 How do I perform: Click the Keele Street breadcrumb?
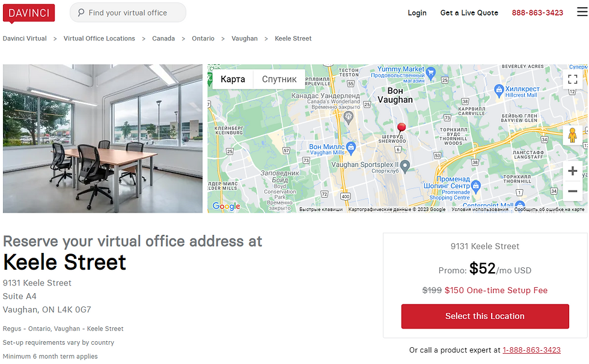pyautogui.click(x=293, y=38)
